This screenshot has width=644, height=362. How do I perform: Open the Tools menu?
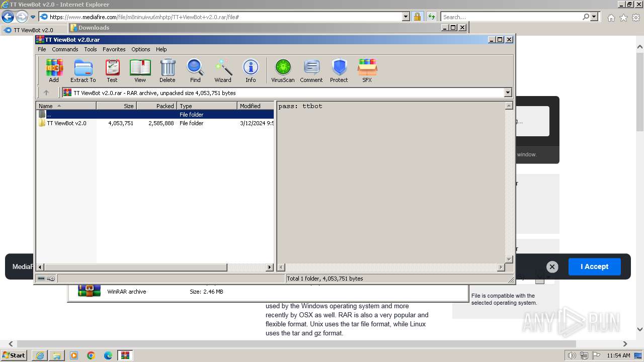[x=91, y=49]
